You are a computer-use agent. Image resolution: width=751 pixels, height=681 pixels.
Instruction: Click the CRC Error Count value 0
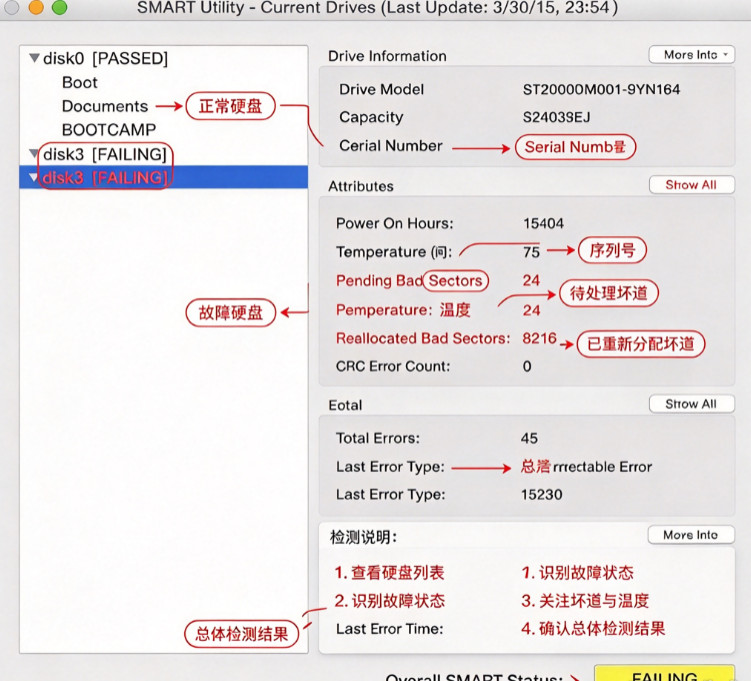pos(527,366)
